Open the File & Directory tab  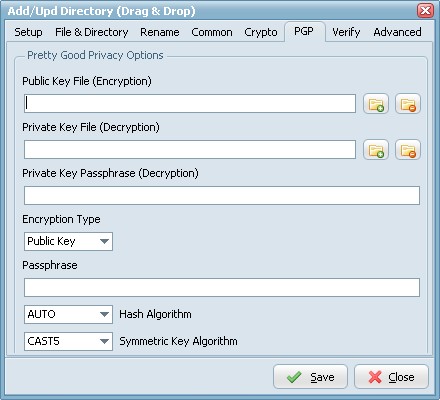tap(92, 32)
